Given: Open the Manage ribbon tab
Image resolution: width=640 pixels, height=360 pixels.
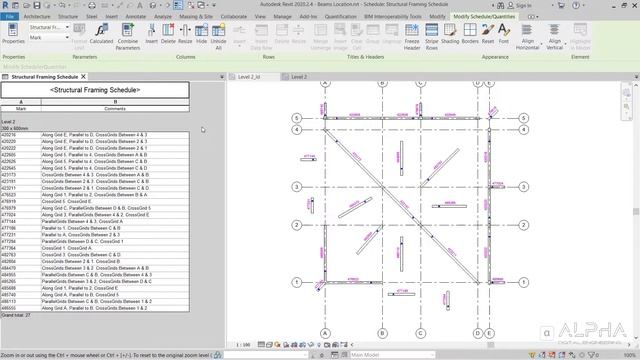Looking at the screenshot, I should pyautogui.click(x=282, y=17).
